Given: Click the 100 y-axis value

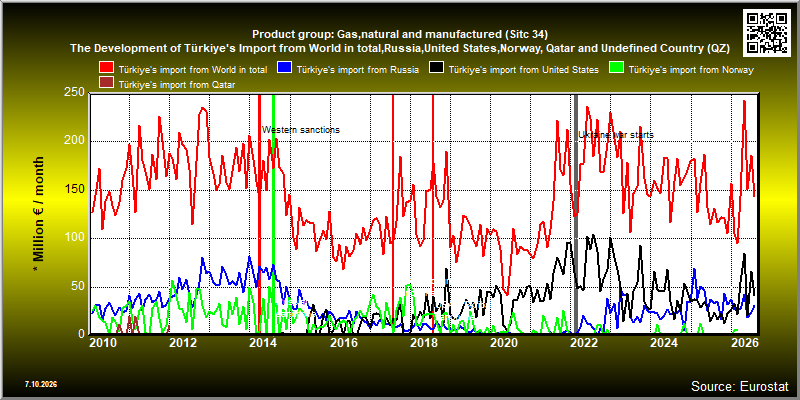Looking at the screenshot, I should pos(75,238).
